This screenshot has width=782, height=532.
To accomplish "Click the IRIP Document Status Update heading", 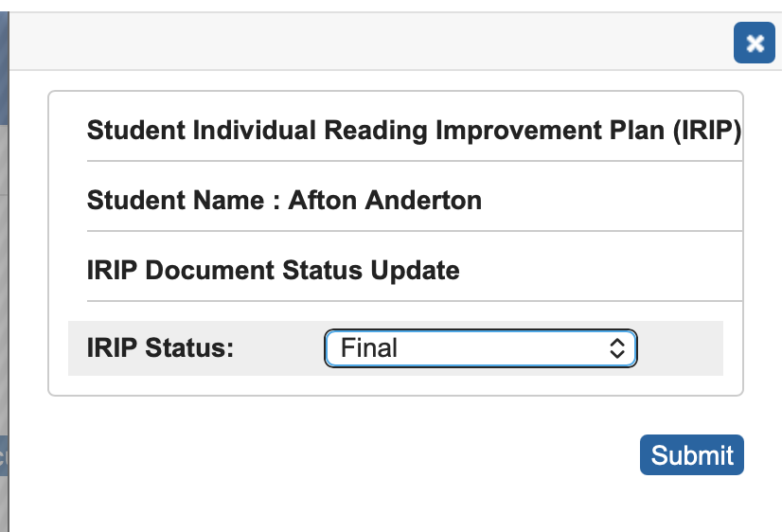I will point(273,271).
